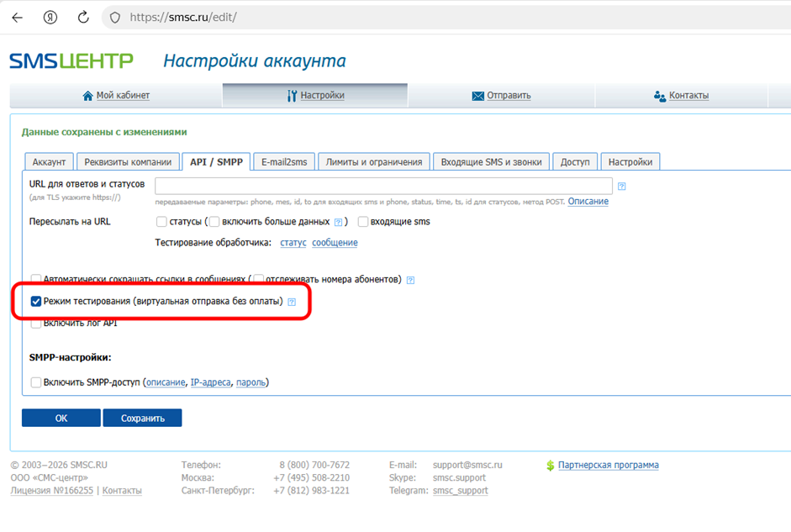
Task: Switch to the 'Лимиты и ограничения' tab
Action: click(x=374, y=162)
